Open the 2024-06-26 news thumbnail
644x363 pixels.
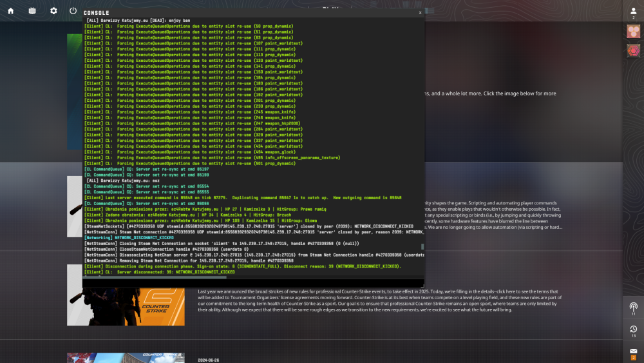click(126, 358)
